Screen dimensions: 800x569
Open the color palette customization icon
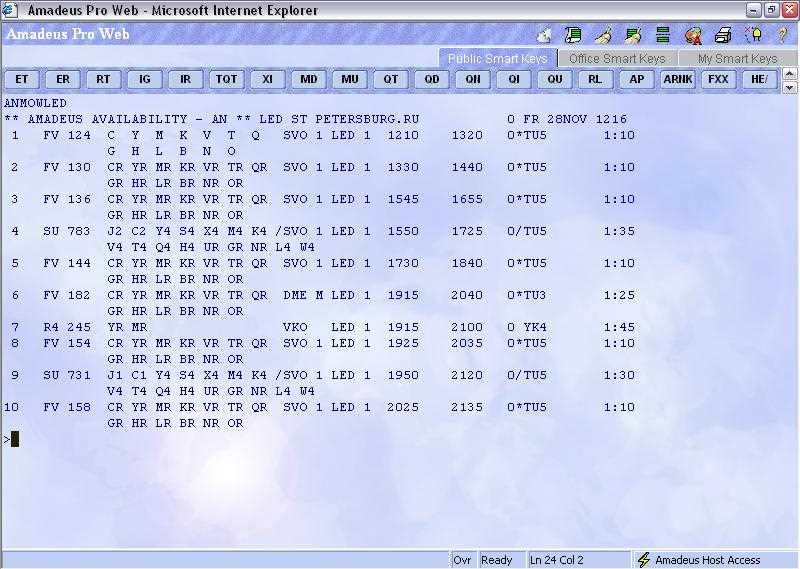(x=693, y=36)
